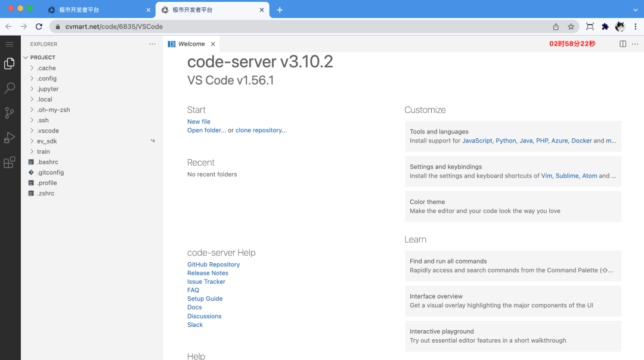
Task: Expand the train folder
Action: coord(44,151)
